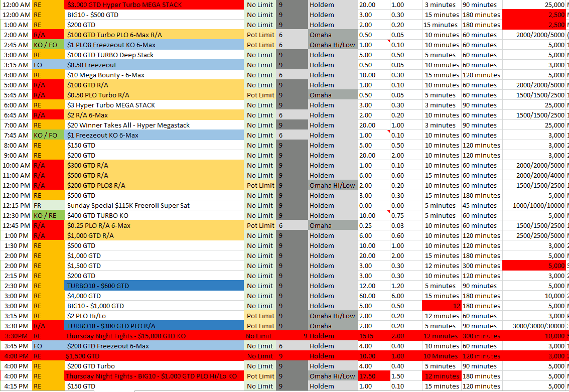Select 'TURBO10 - $300 GTD PLO R/A' cell
The image size is (569, 392).
click(154, 326)
